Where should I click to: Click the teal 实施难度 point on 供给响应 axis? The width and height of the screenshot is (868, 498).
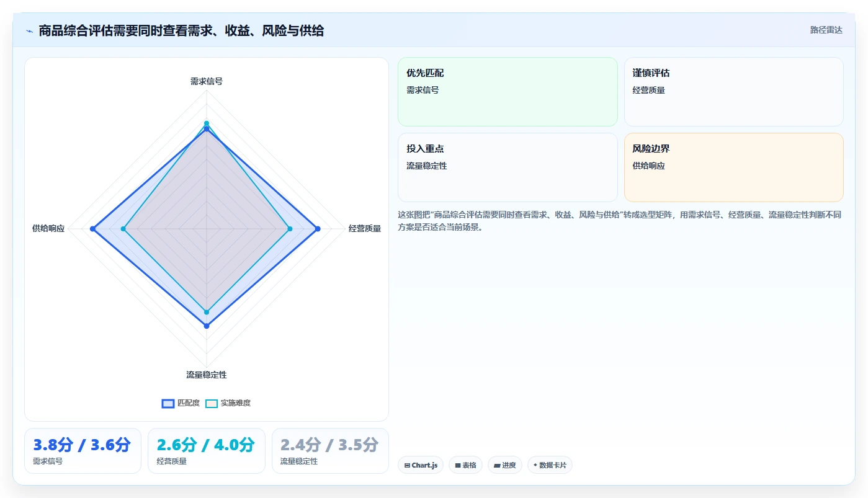[x=123, y=229]
